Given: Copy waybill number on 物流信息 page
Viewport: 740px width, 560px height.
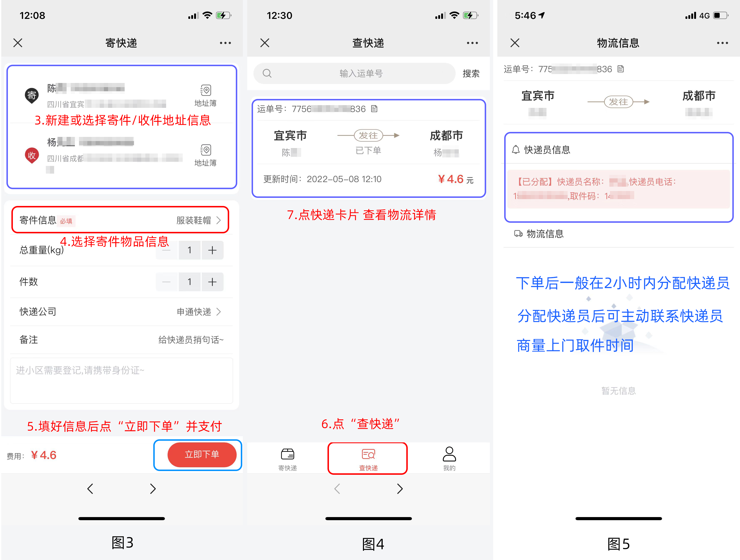Looking at the screenshot, I should pyautogui.click(x=621, y=69).
